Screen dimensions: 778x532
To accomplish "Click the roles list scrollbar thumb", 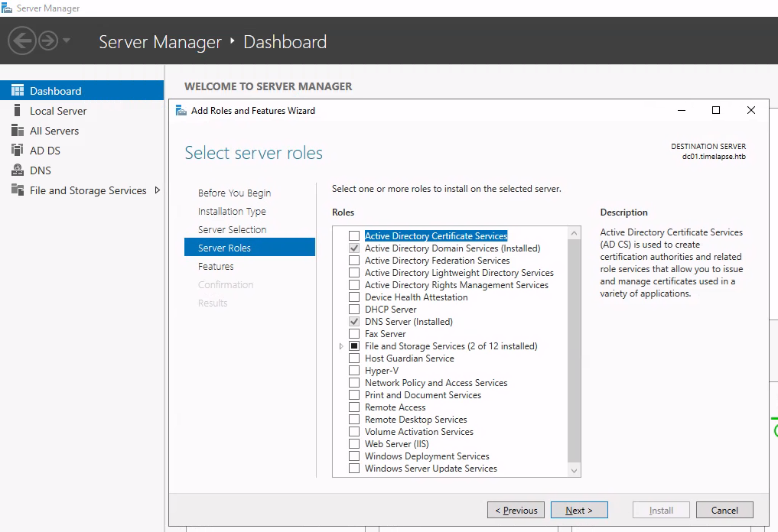I will 574,351.
